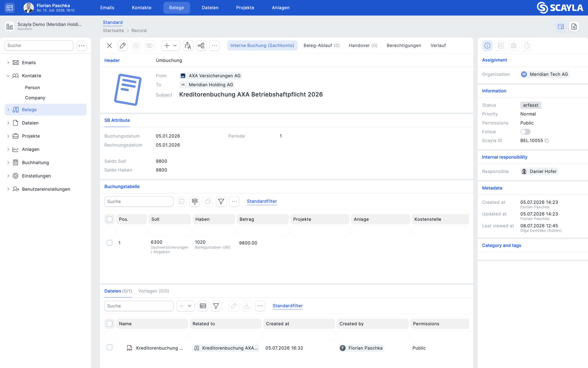This screenshot has width=588, height=368.
Task: Focus the sidebar Suche search field
Action: tap(39, 46)
